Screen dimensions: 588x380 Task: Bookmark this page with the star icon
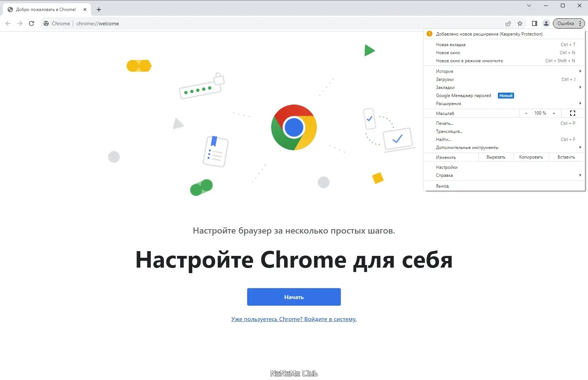pyautogui.click(x=520, y=23)
